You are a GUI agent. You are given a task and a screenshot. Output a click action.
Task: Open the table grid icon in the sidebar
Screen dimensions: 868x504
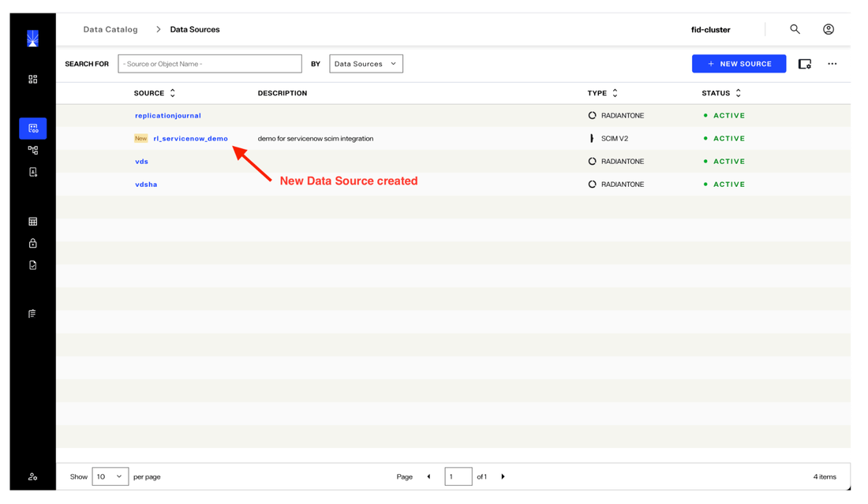pos(32,222)
